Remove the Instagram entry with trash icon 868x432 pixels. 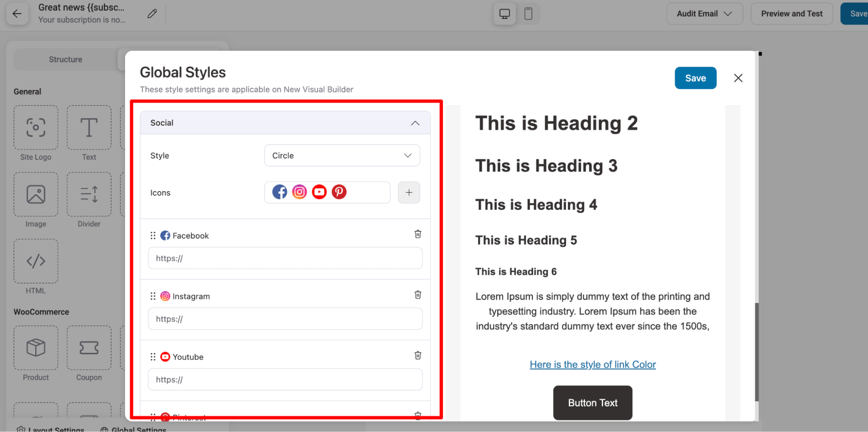tap(418, 295)
